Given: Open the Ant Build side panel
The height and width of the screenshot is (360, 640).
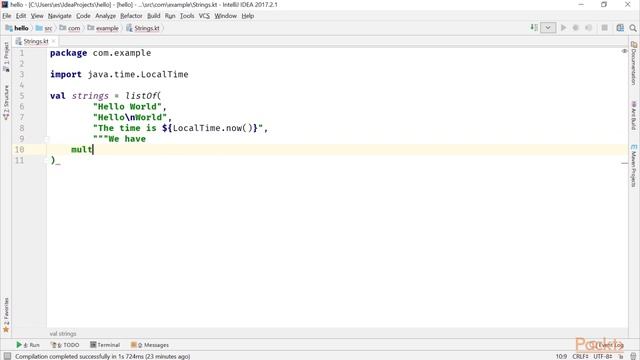Looking at the screenshot, I should click(x=634, y=116).
